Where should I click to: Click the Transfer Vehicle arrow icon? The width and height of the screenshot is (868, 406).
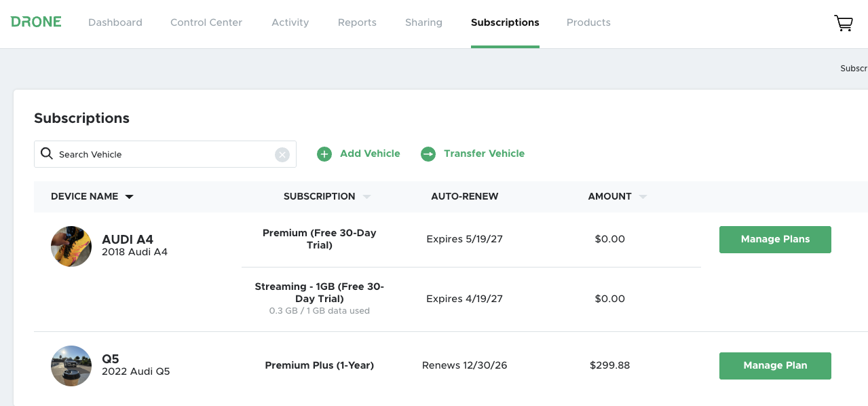coord(428,154)
